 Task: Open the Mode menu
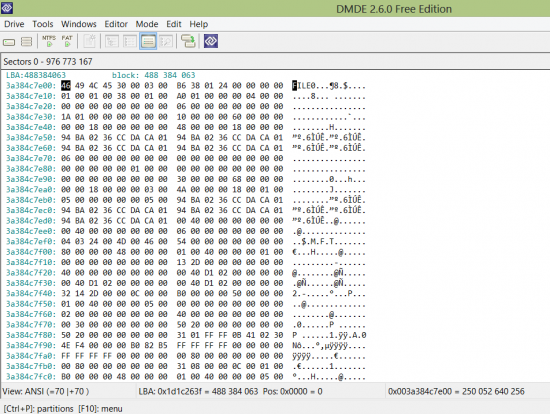coord(147,24)
